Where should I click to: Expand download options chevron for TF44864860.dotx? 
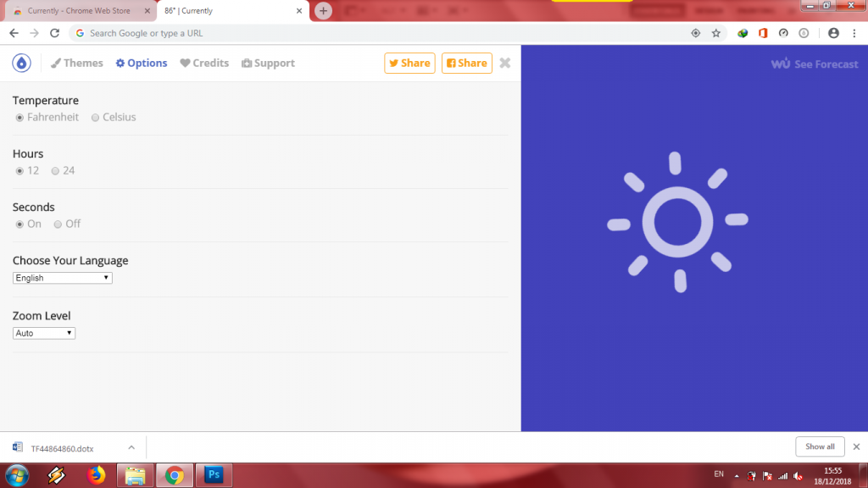click(131, 447)
